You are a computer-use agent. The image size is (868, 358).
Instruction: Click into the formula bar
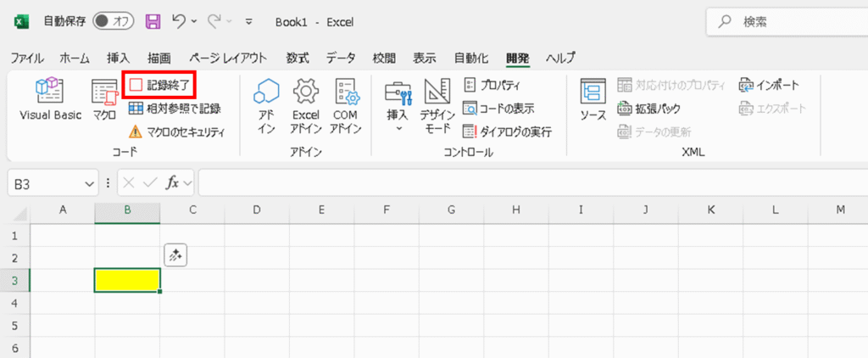click(x=533, y=183)
